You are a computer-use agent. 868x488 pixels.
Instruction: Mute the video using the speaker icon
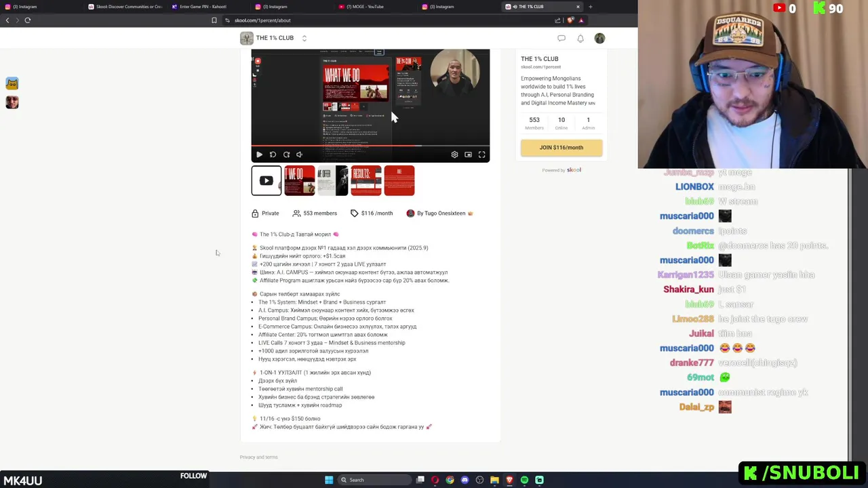point(299,155)
